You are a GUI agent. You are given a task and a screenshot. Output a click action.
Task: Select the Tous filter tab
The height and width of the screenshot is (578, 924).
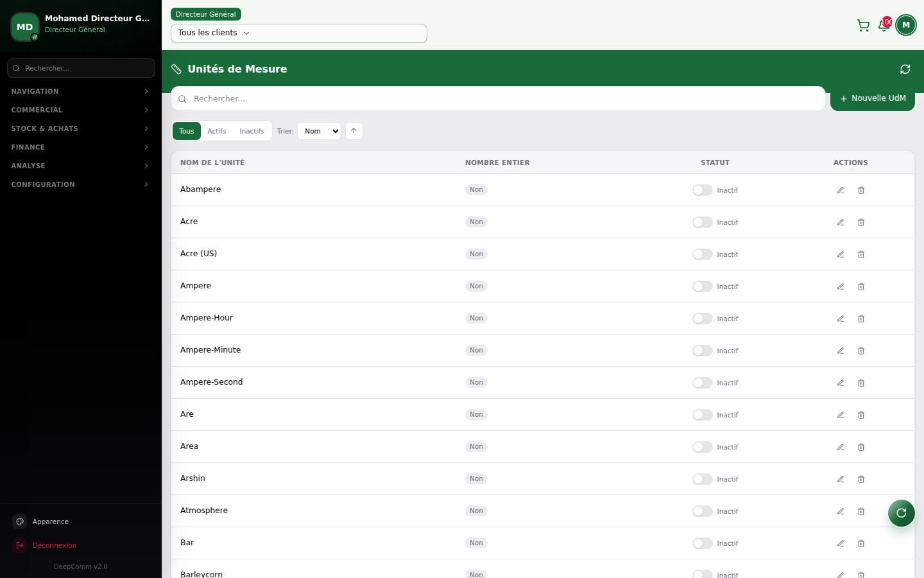tap(187, 131)
